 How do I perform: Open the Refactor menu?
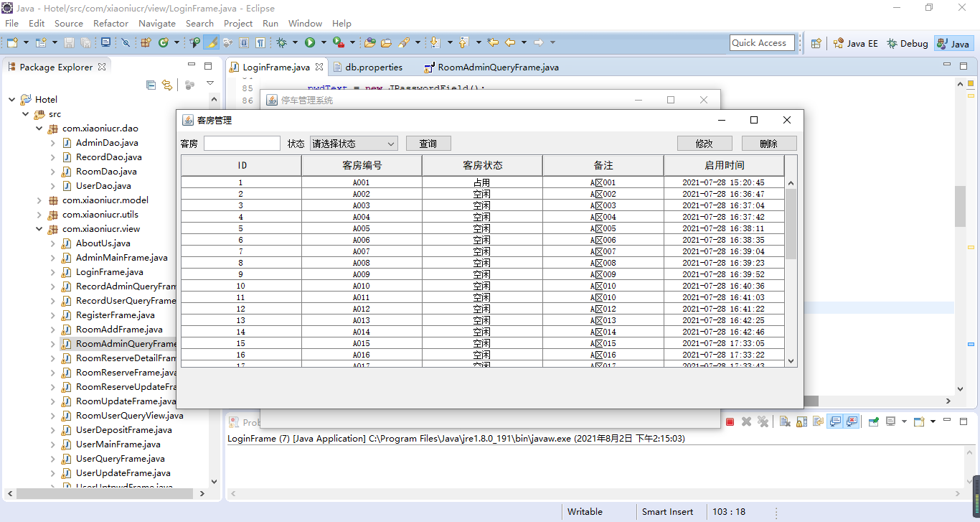click(x=110, y=23)
